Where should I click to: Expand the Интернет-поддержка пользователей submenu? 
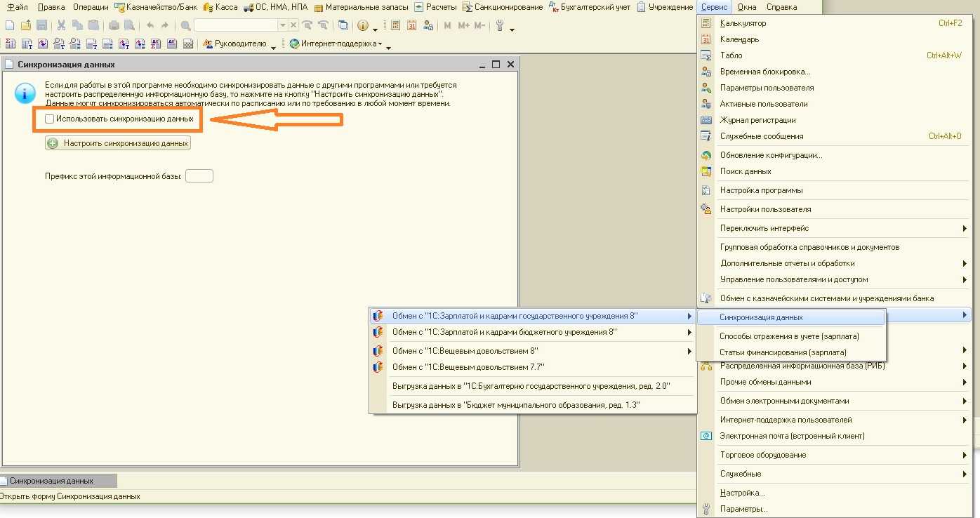pos(965,420)
